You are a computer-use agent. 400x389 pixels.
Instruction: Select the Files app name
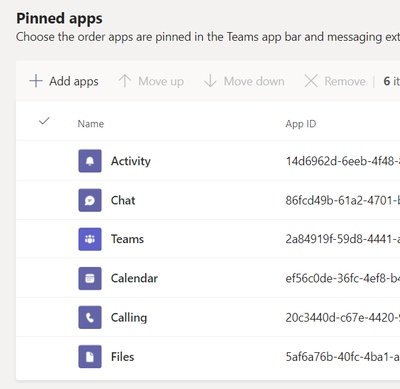pyautogui.click(x=122, y=357)
